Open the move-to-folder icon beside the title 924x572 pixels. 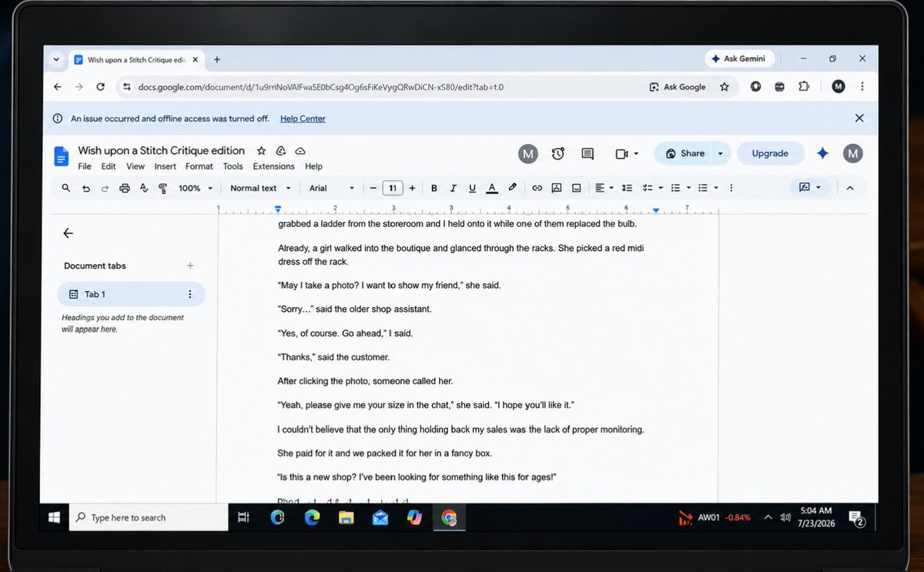281,151
